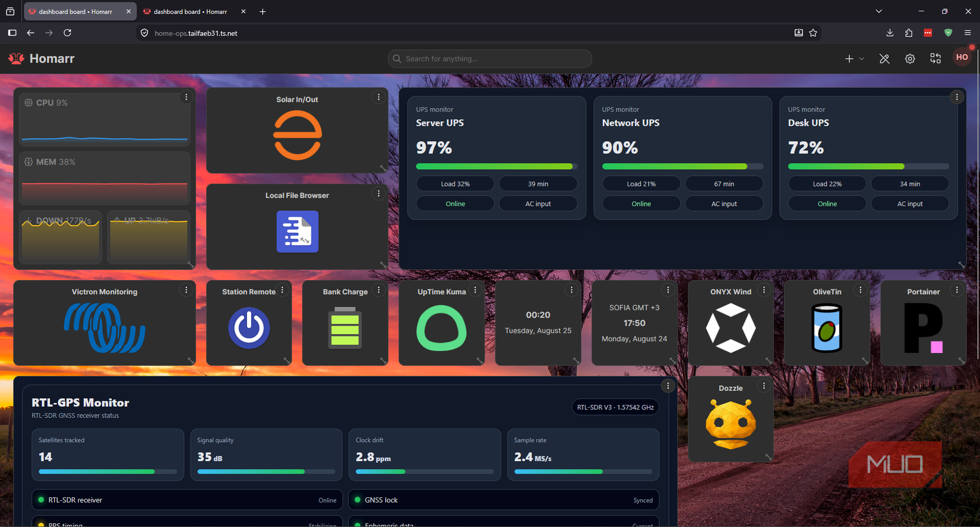Open options menu for UPS monitor panel
980x527 pixels.
coord(957,97)
